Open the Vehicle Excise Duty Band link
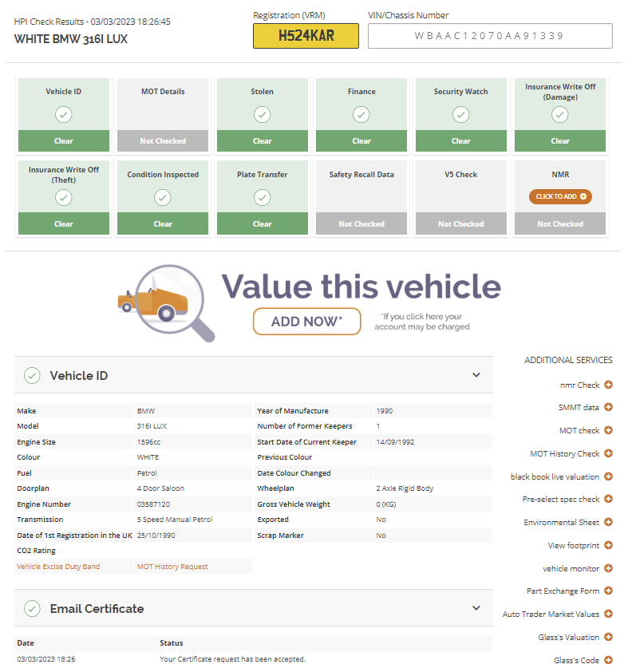Screen dimensions: 628x672 coord(58,566)
